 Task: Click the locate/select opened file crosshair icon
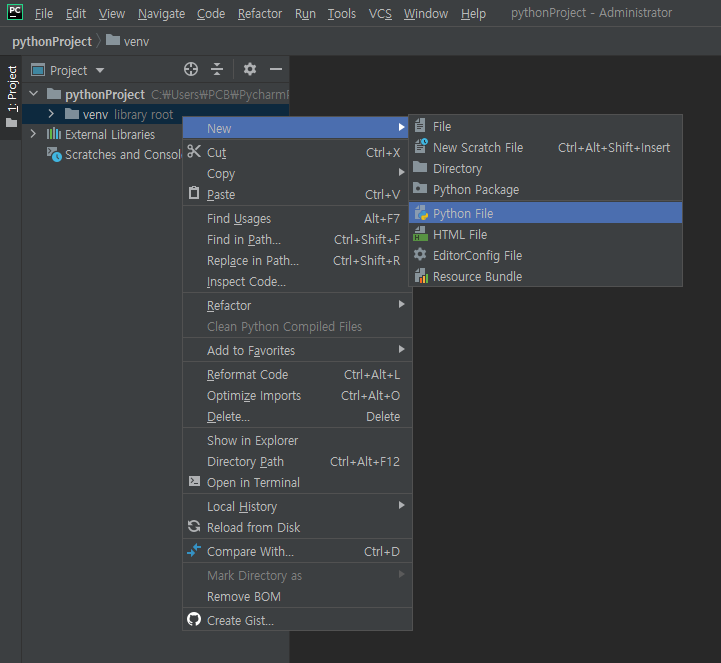[191, 69]
